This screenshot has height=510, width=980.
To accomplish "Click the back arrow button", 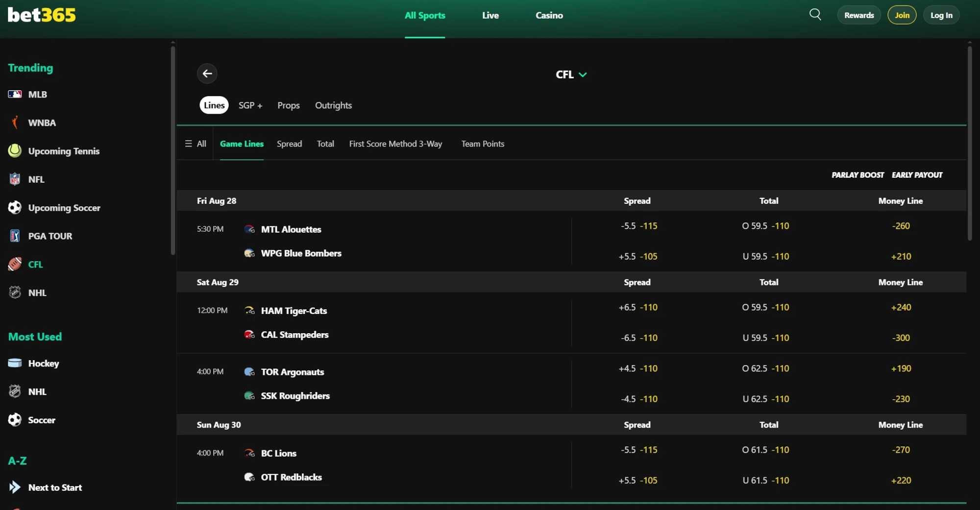I will (x=207, y=73).
